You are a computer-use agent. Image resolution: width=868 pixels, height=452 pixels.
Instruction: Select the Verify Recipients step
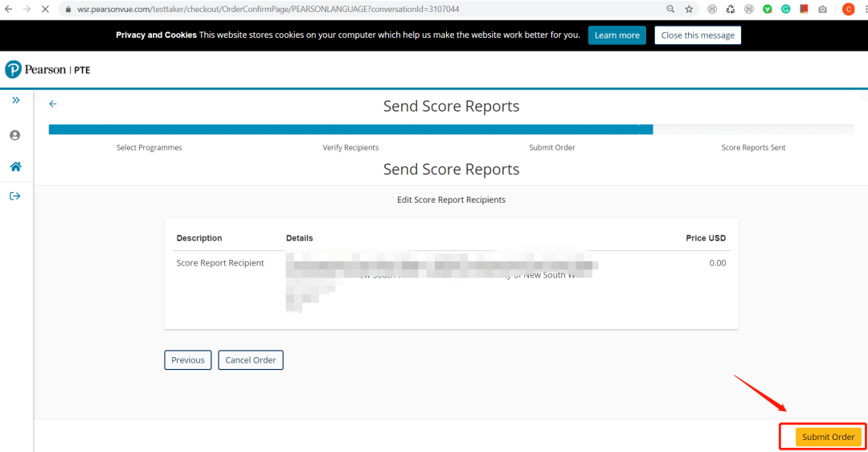(350, 148)
